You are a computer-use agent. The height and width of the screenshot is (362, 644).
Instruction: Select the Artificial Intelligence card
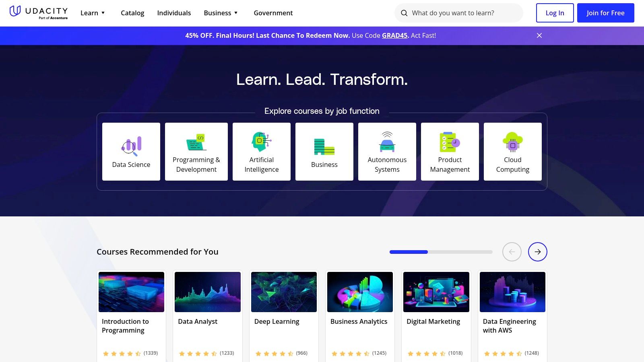tap(262, 152)
